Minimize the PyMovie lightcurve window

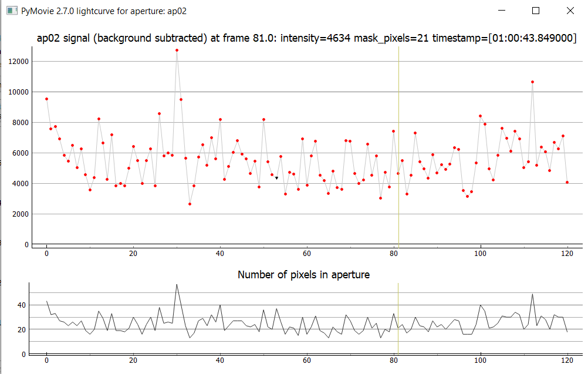tap(501, 11)
